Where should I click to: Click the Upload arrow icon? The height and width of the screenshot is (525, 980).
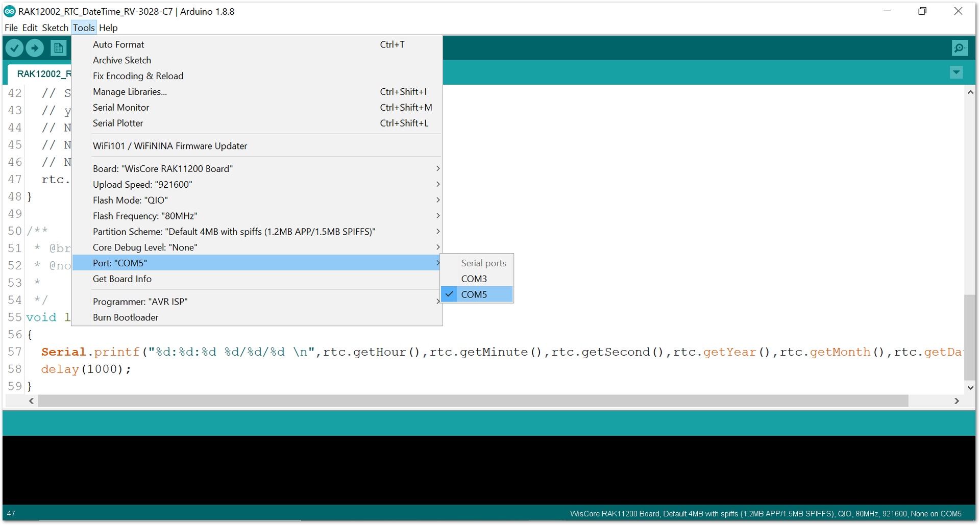(x=35, y=48)
